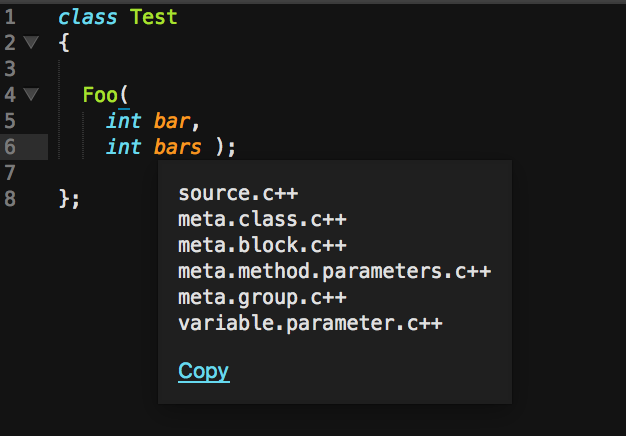Click the Copy link in the popup

204,372
